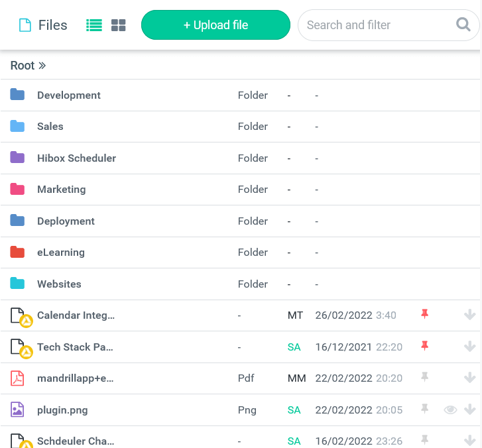Open the Marketing folder
482x448 pixels.
pos(62,190)
